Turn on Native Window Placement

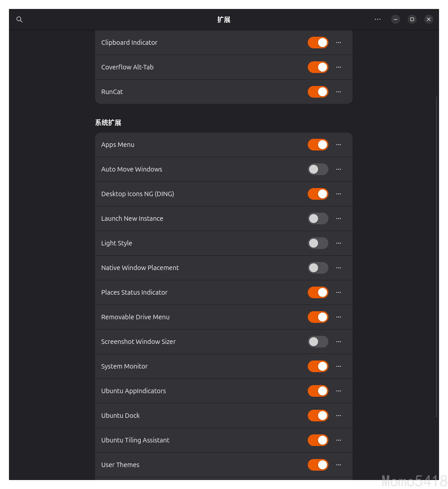click(318, 268)
